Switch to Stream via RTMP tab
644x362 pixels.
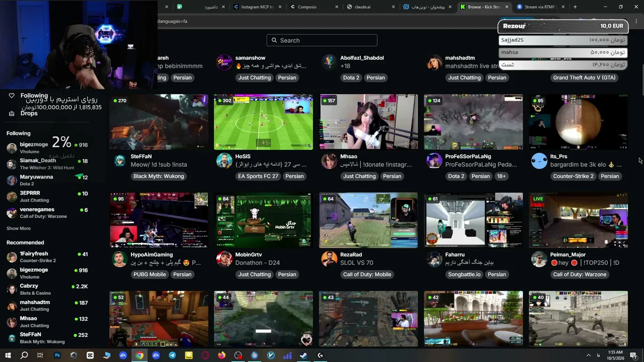541,7
